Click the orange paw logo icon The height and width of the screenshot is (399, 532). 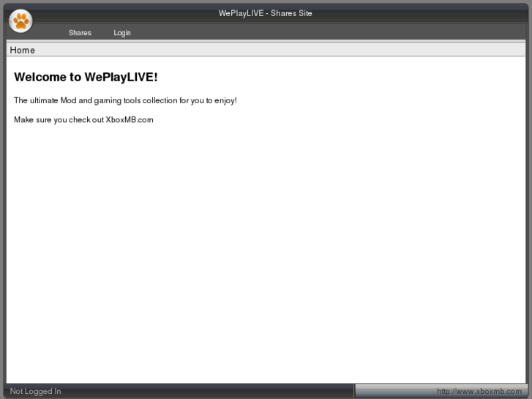pyautogui.click(x=20, y=21)
